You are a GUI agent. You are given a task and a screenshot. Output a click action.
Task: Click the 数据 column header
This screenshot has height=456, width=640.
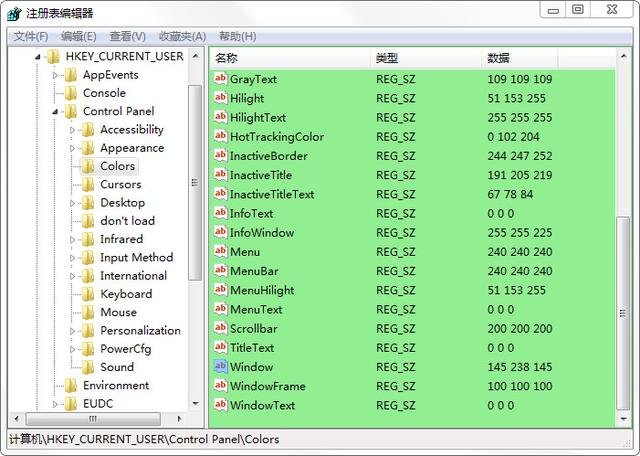(520, 58)
